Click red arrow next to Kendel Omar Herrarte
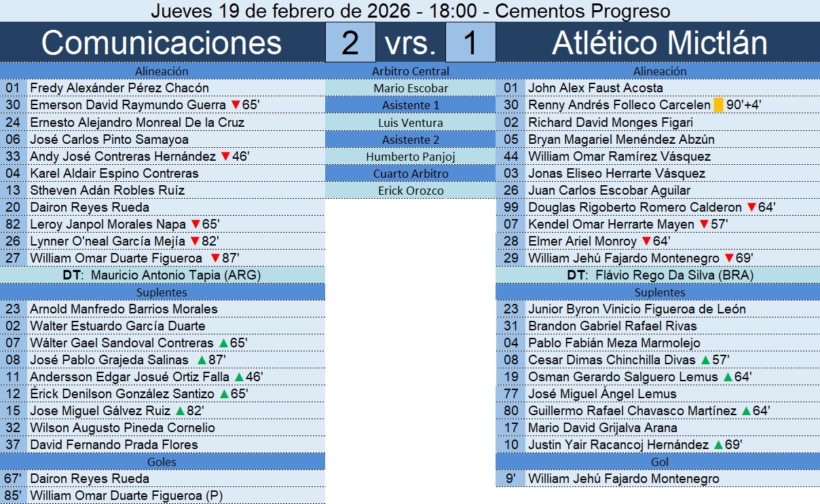The image size is (820, 504). coord(704,225)
